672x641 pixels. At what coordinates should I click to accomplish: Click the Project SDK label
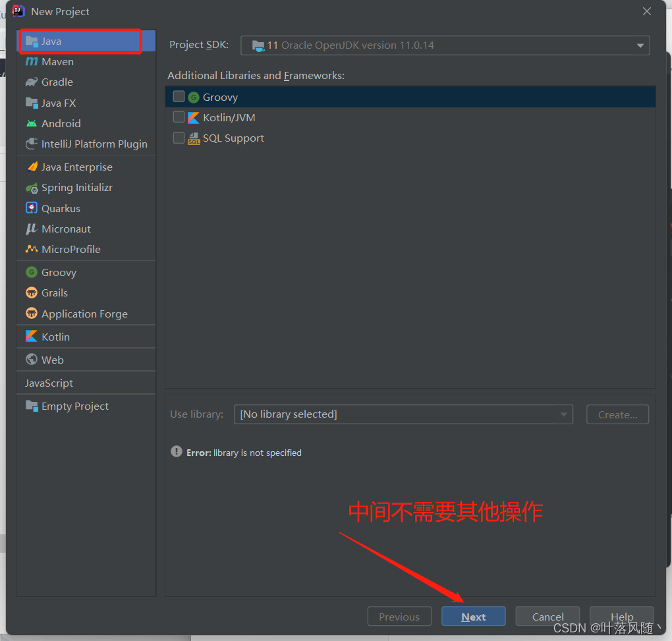(x=199, y=45)
